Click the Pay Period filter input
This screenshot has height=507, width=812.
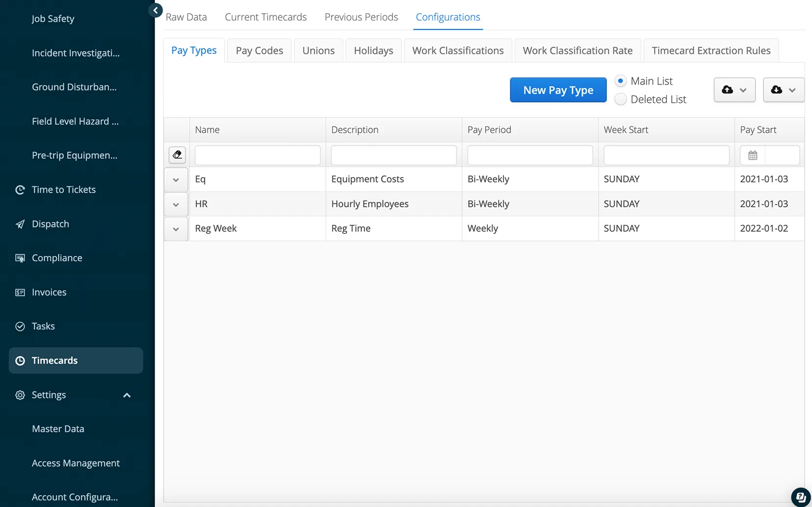(x=530, y=155)
